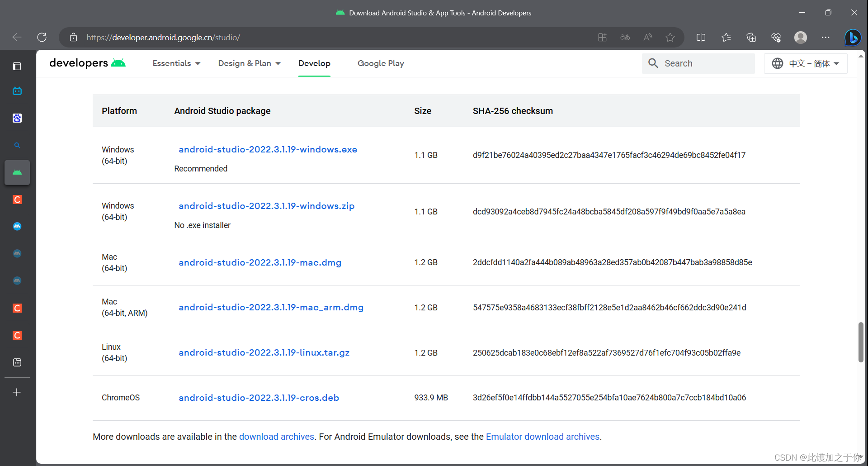Open browser collections icon
Viewport: 868px width, 466px height.
(751, 37)
